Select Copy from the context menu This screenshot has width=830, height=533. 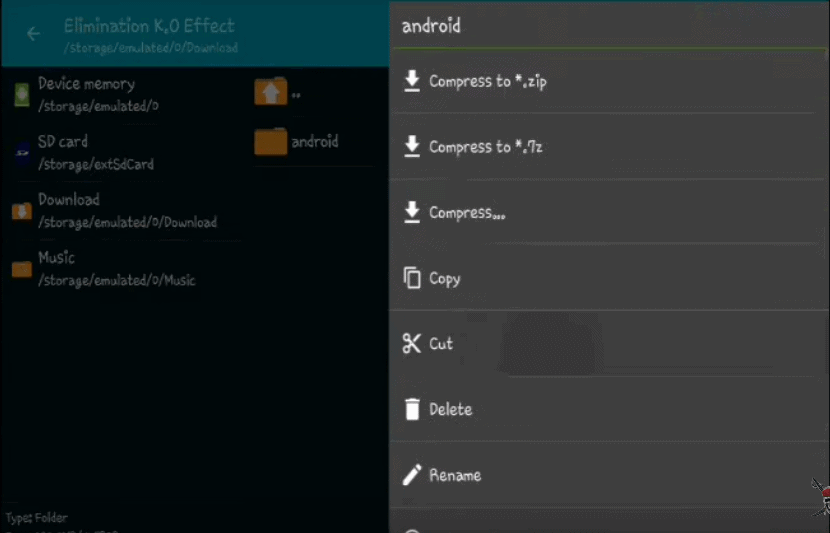tap(609, 278)
